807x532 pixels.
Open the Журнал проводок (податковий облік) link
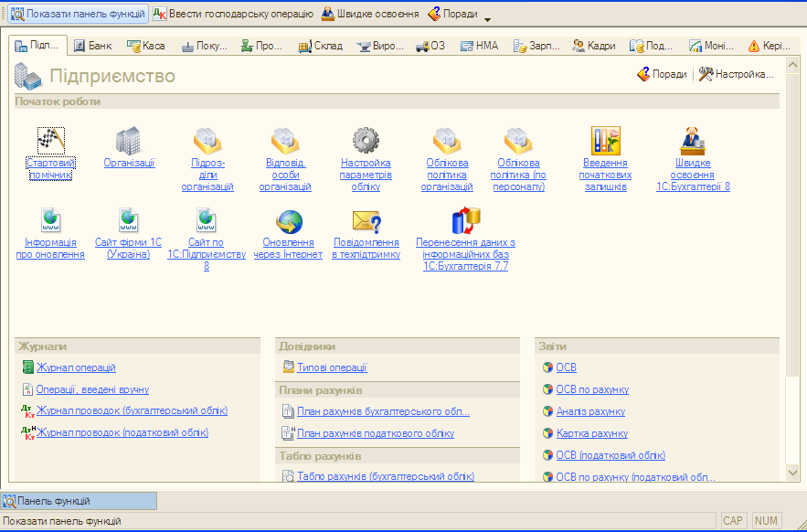[x=122, y=432]
